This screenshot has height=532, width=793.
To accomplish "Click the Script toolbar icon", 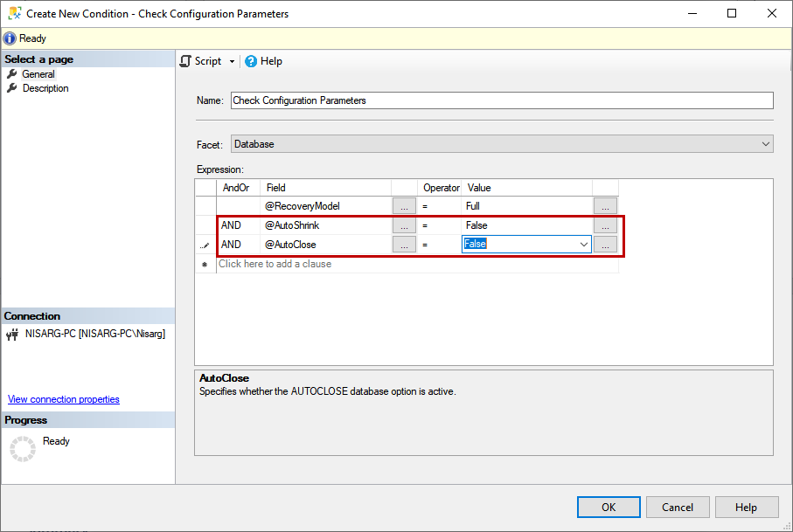I will point(185,61).
